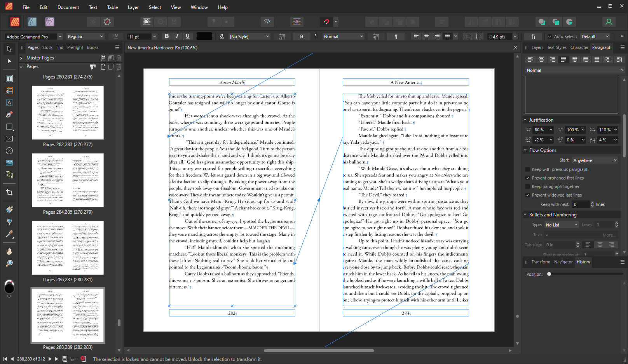Click the ligatures fi button
Viewport: 628px width, 364px height.
[533, 37]
